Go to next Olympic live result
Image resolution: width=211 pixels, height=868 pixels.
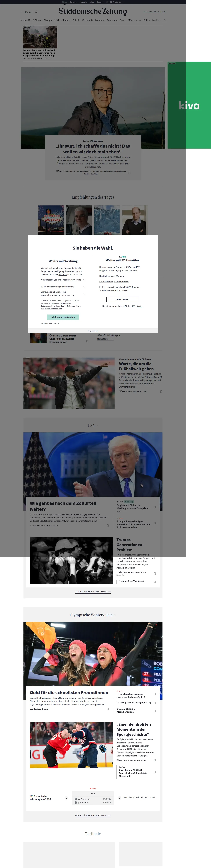point(120,798)
